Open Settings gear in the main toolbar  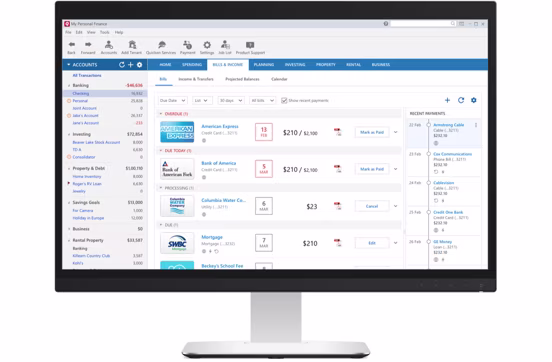(207, 45)
